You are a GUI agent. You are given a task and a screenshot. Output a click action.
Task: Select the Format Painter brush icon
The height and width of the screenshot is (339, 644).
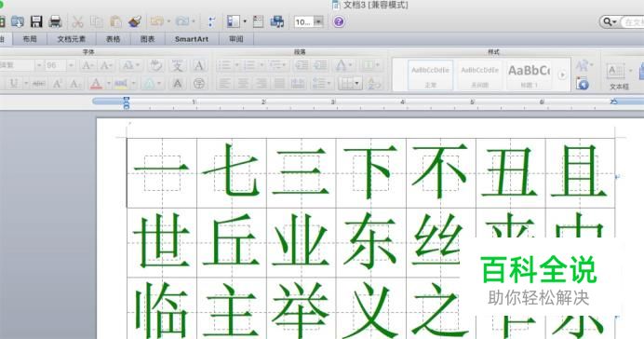click(134, 21)
